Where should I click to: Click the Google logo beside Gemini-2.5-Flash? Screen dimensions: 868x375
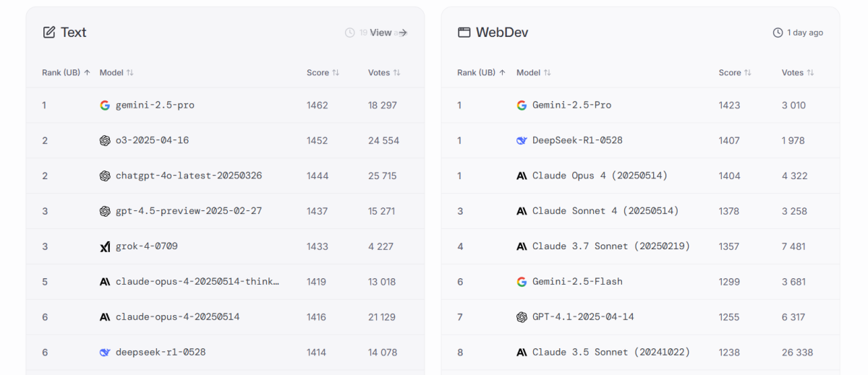pos(522,282)
